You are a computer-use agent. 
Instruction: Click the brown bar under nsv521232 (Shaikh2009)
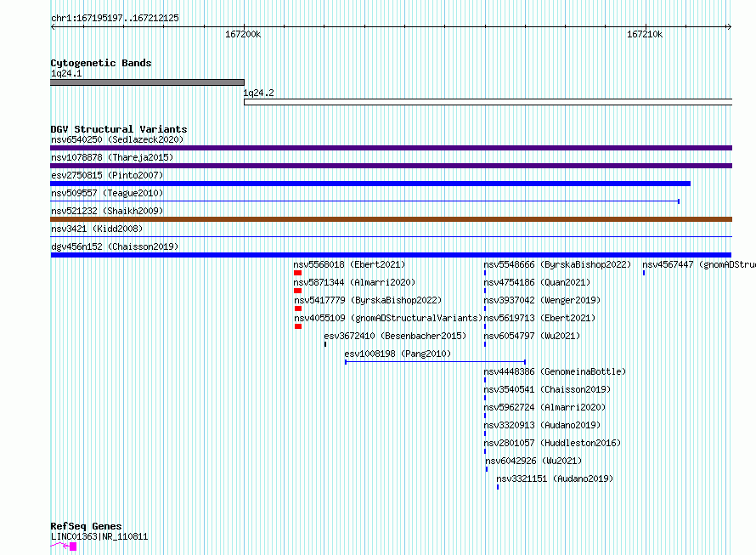tap(391, 219)
